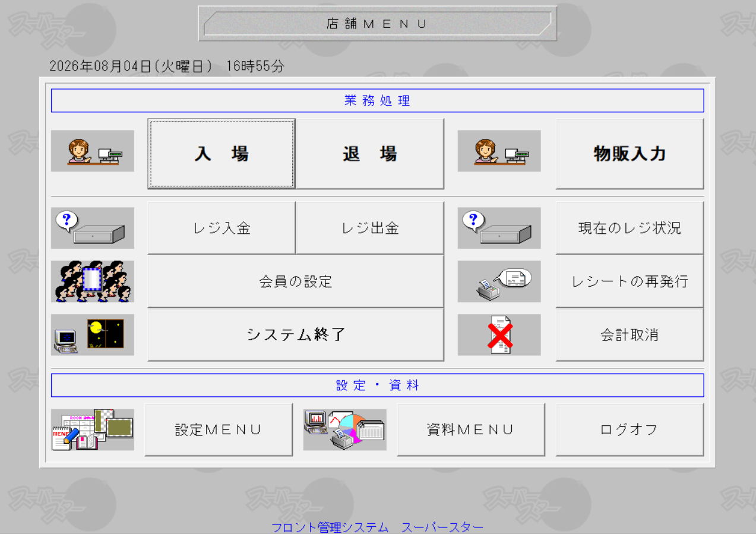Click フロント管理システム スーパースター footer text
756x534 pixels.
tap(378, 527)
